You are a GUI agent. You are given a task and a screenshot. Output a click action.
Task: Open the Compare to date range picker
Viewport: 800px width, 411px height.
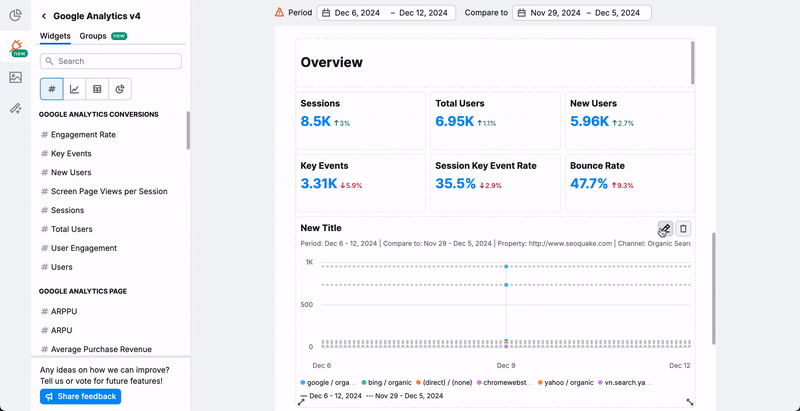coord(581,13)
